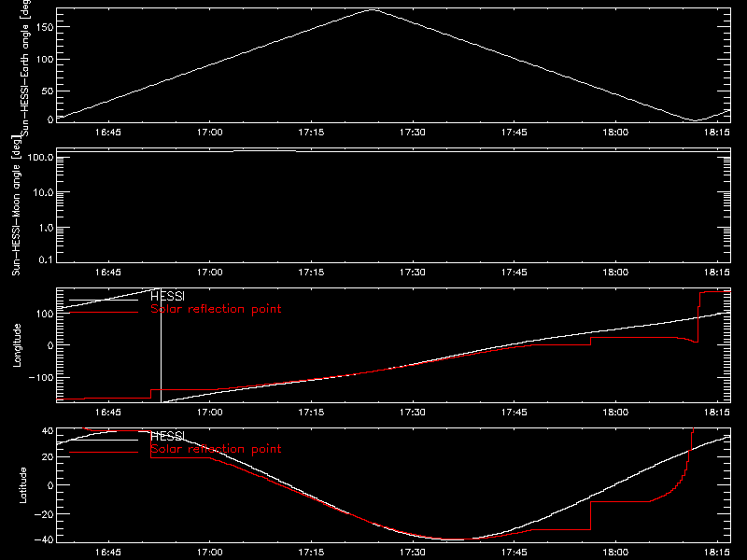Click the 150 tick on Earth angle plot

[x=44, y=27]
